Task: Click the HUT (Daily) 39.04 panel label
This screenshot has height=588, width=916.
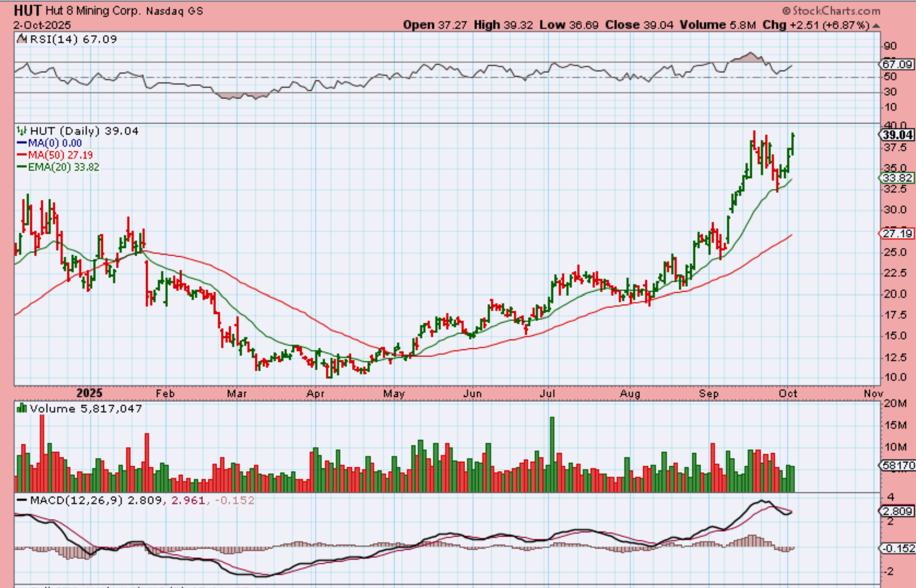Action: [x=84, y=131]
